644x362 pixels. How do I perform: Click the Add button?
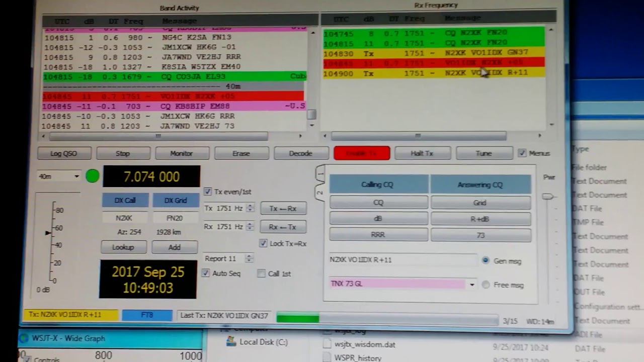(175, 247)
